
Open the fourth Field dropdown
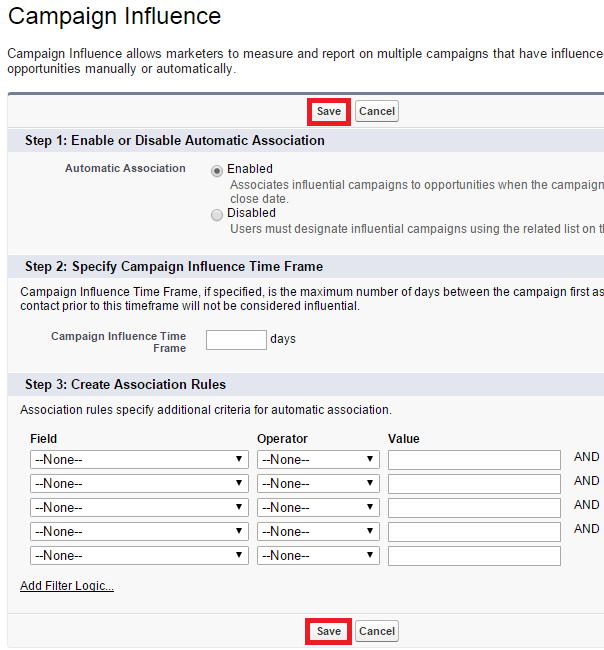(x=139, y=532)
